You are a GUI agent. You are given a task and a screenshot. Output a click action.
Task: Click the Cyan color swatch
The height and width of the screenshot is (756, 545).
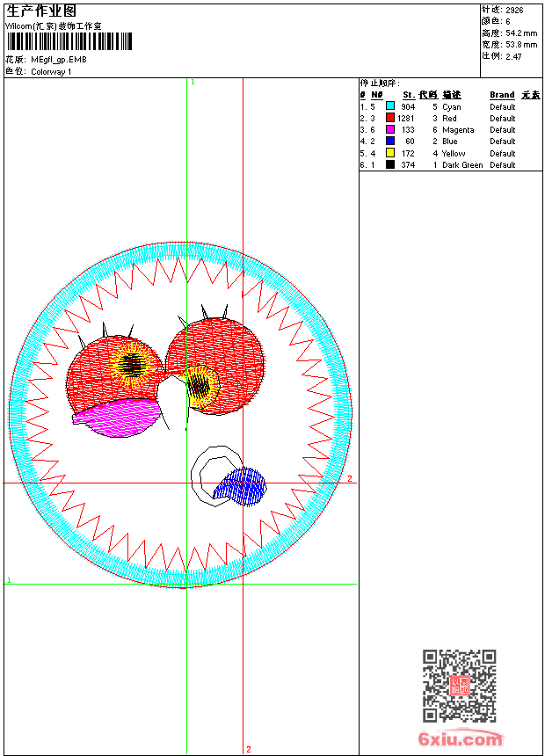click(390, 106)
